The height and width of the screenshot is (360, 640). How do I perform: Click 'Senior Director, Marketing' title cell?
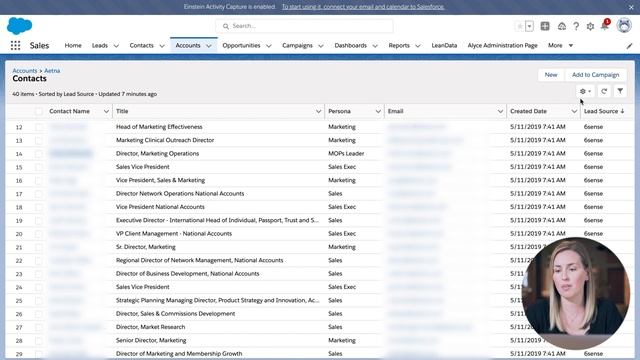click(151, 340)
